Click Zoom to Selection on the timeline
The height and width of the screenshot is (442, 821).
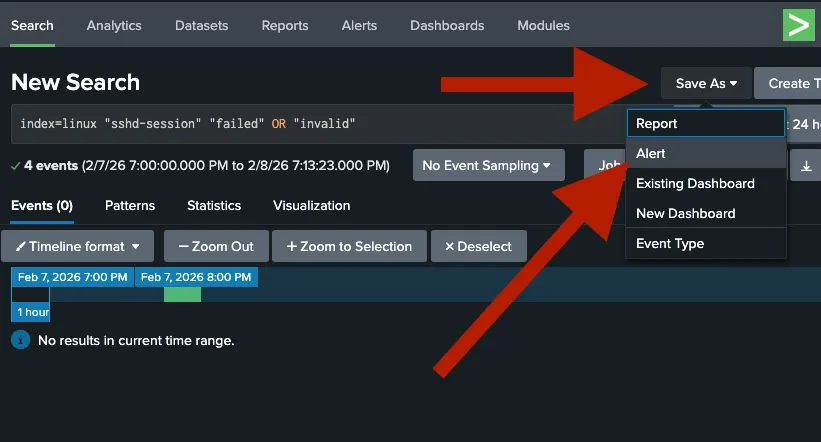349,246
